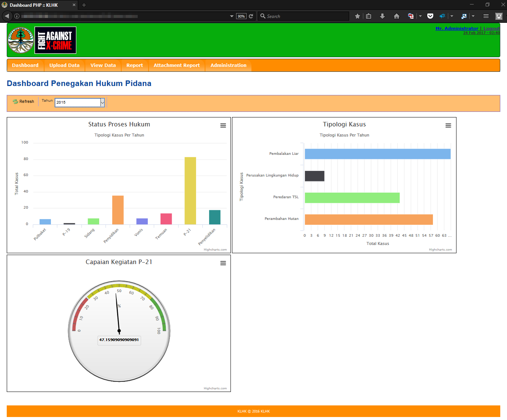The width and height of the screenshot is (507, 420).
Task: Open Tipologi Kasus chart hamburger menu
Action: tap(448, 126)
